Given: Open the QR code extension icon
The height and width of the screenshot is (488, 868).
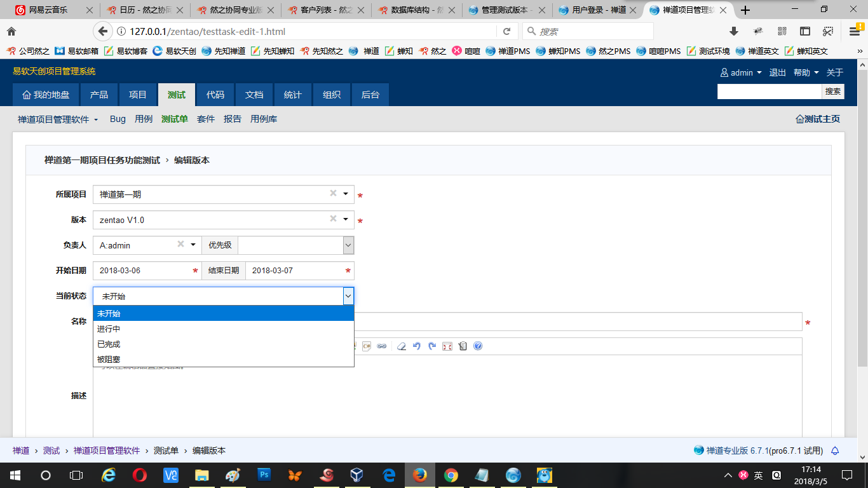Looking at the screenshot, I should pyautogui.click(x=782, y=31).
